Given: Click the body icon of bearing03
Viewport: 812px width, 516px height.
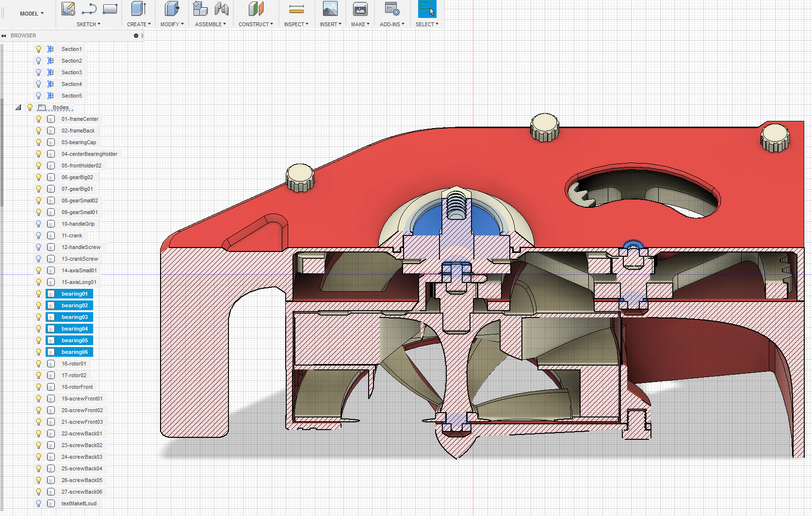Looking at the screenshot, I should [51, 317].
